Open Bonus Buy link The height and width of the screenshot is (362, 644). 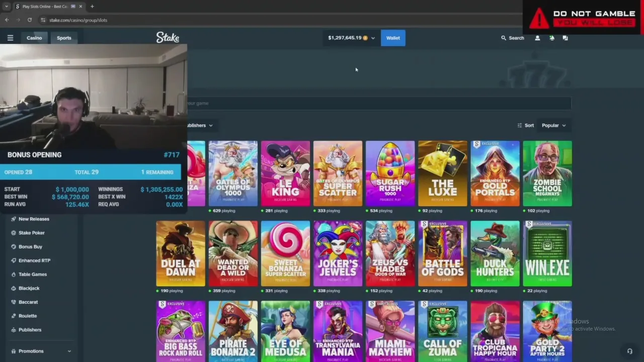[x=30, y=246]
